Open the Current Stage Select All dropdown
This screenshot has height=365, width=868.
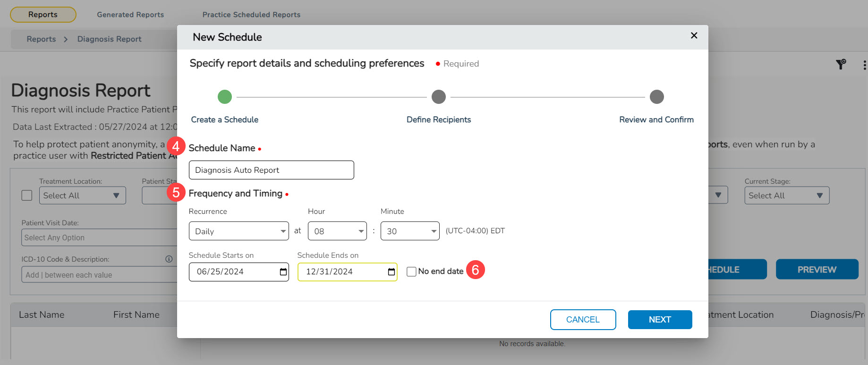point(786,195)
